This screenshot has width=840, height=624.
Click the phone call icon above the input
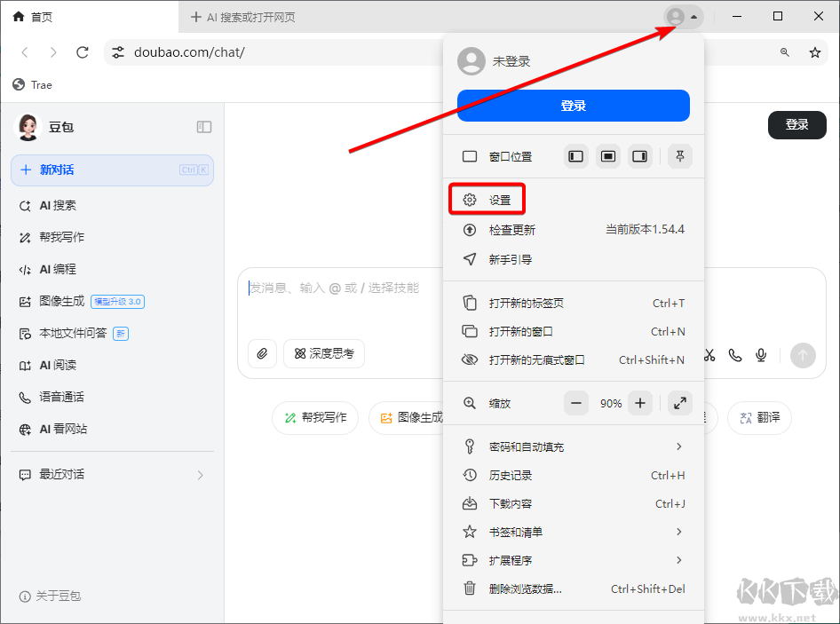point(734,354)
